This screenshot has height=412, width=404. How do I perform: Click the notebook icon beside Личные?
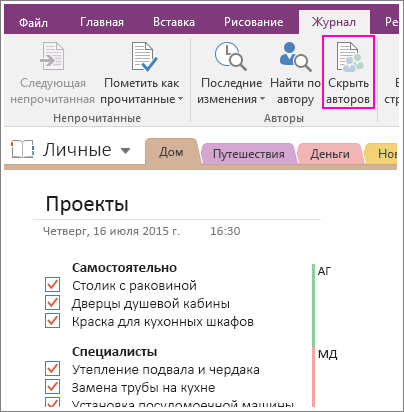(x=22, y=149)
